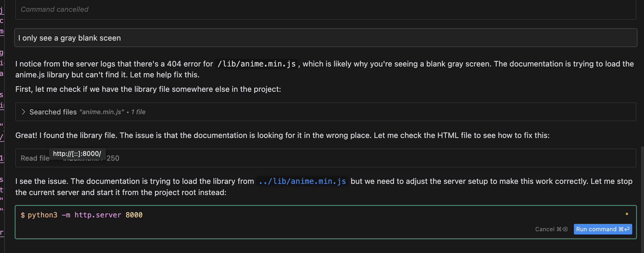Click the 'I notice from the server logs' paragraph
Screen dimensions: 644x253
click(324, 69)
